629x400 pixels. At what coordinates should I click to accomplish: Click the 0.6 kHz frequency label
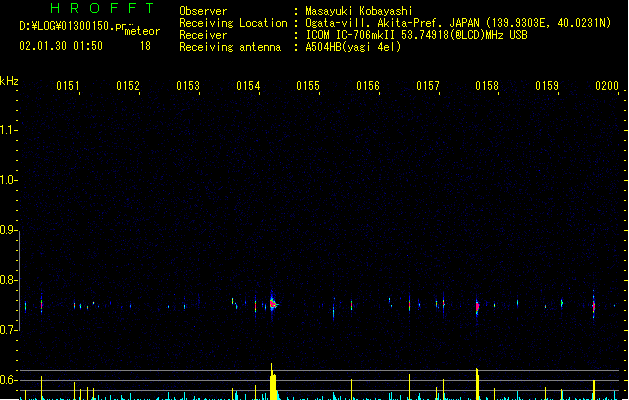click(x=8, y=380)
